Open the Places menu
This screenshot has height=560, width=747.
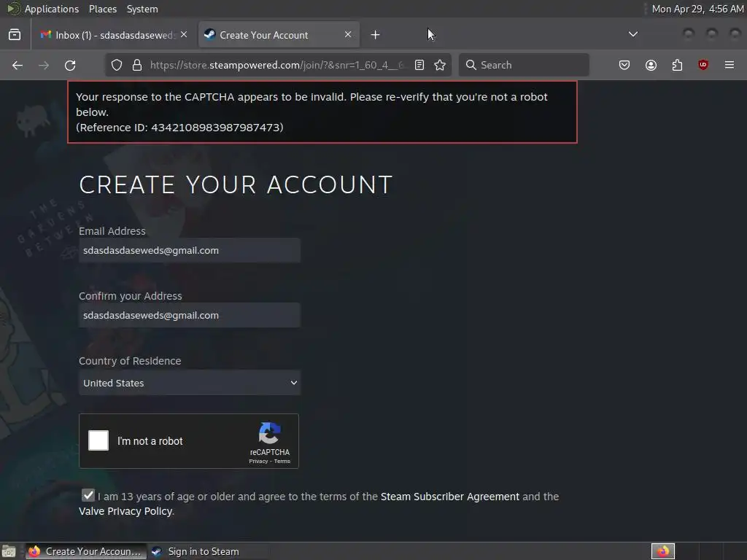click(102, 9)
